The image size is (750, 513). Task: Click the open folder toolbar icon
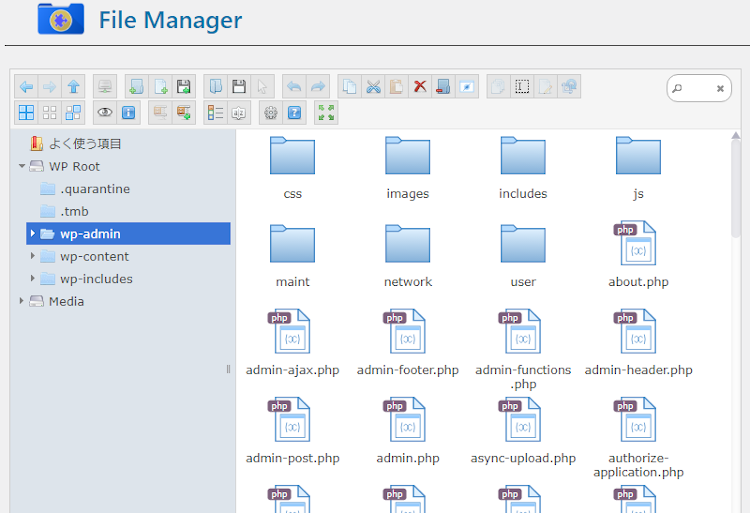click(215, 87)
